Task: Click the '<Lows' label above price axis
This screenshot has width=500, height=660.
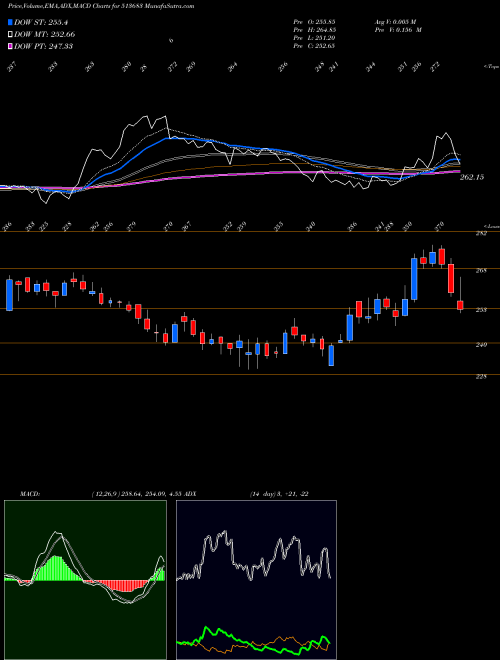Action: 491,226
